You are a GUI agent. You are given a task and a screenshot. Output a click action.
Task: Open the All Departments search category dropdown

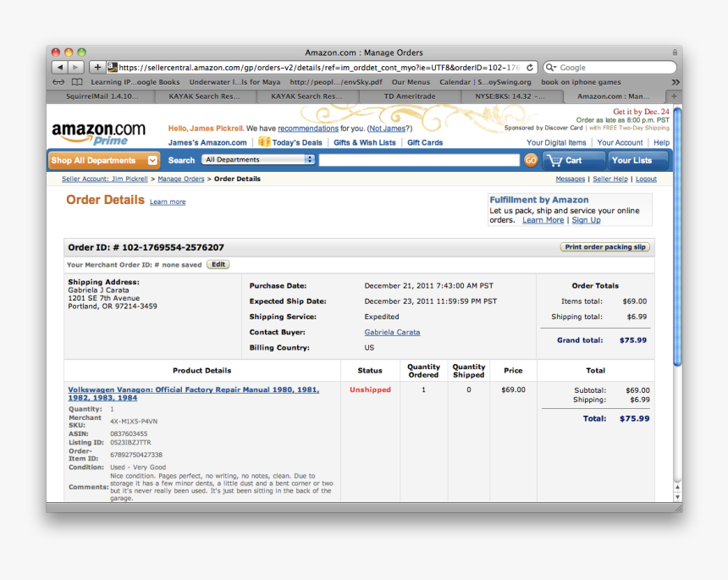(x=258, y=159)
